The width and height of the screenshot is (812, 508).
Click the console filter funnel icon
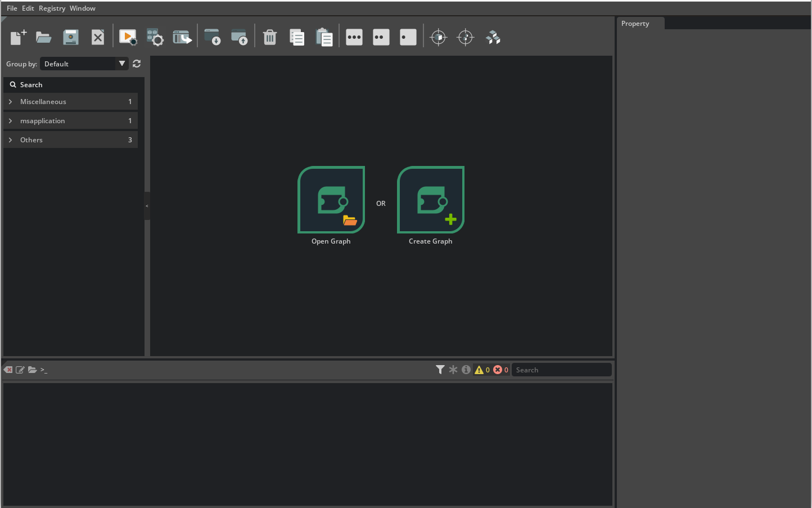(440, 370)
